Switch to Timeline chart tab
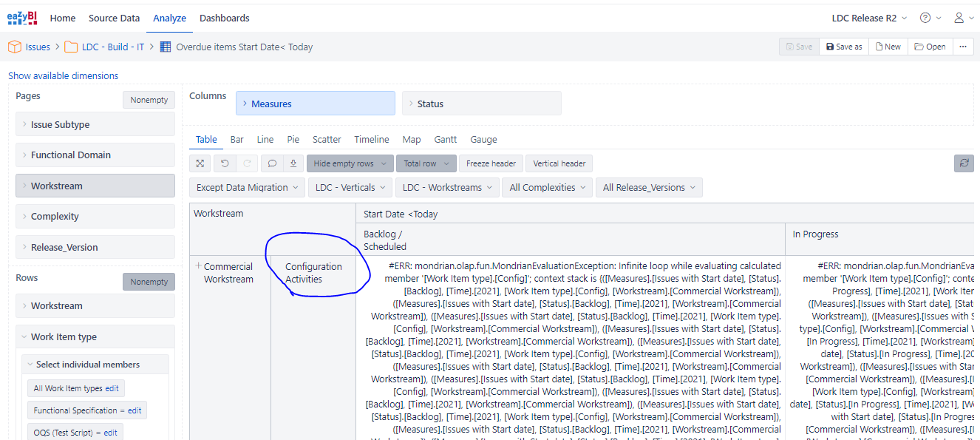 click(x=372, y=140)
